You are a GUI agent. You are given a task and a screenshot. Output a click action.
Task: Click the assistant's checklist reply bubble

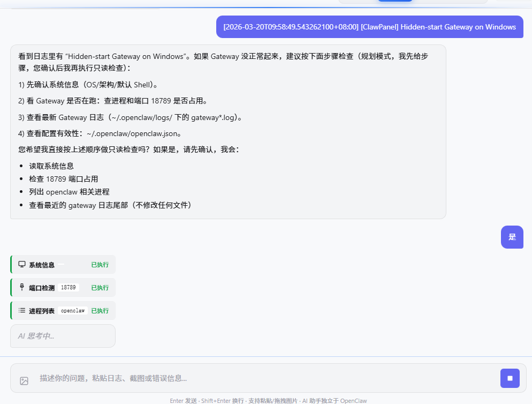coord(227,131)
